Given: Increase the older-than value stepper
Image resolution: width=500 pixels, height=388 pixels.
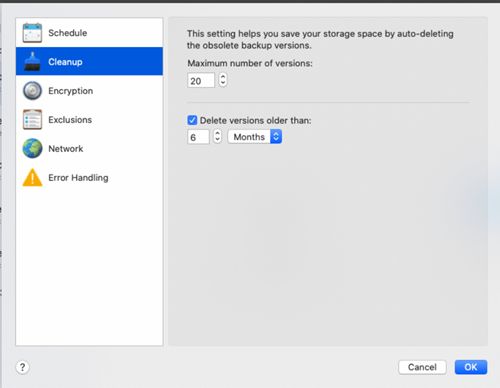Looking at the screenshot, I should (217, 133).
